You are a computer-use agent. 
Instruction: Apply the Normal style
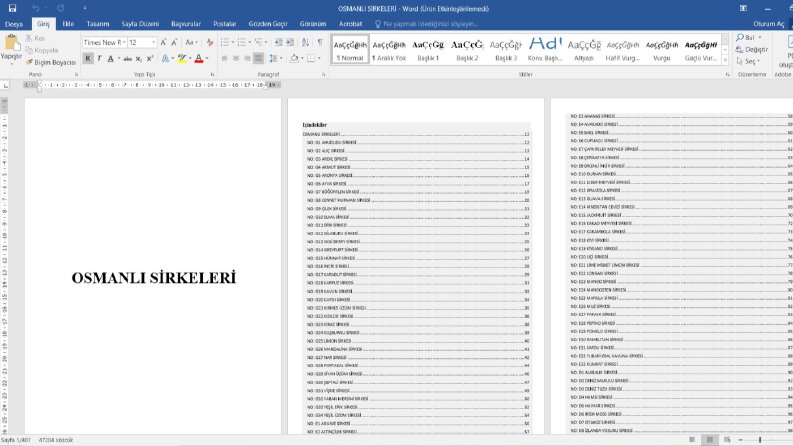350,50
